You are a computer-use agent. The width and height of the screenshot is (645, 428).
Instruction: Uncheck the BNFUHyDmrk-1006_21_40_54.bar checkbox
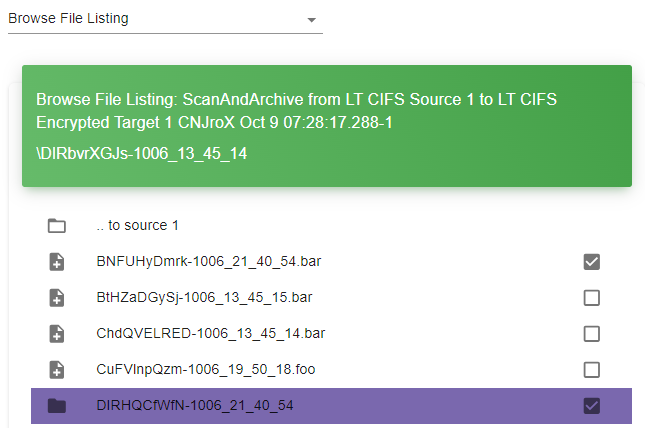click(592, 262)
